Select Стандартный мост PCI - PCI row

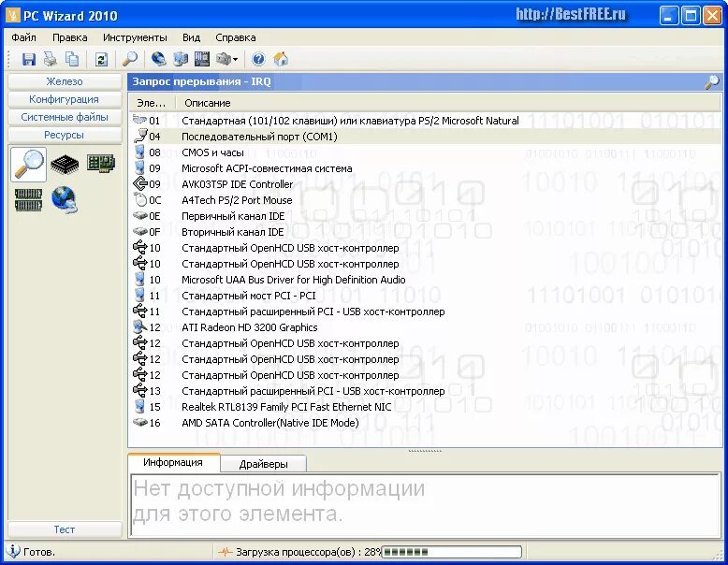tap(425, 296)
